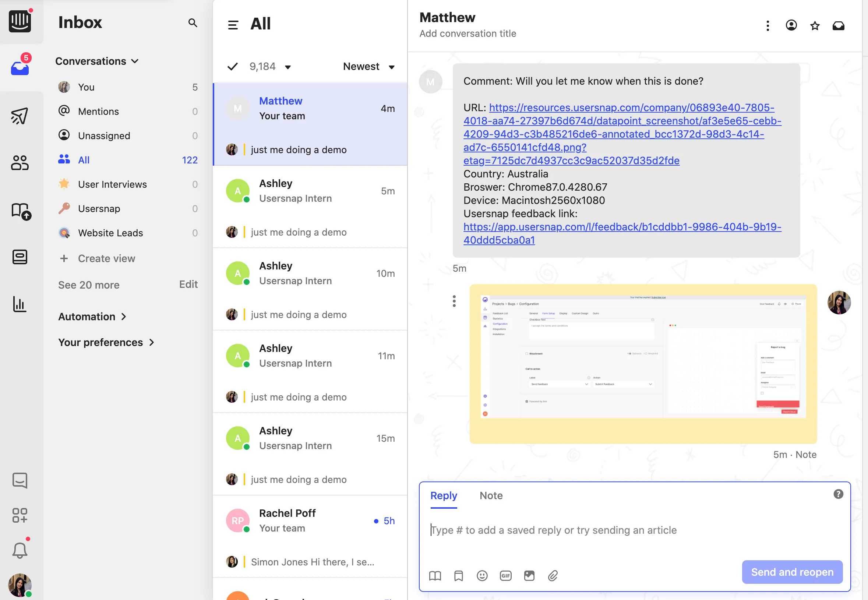The width and height of the screenshot is (868, 600).
Task: Click the Send and reopen button
Action: point(792,572)
